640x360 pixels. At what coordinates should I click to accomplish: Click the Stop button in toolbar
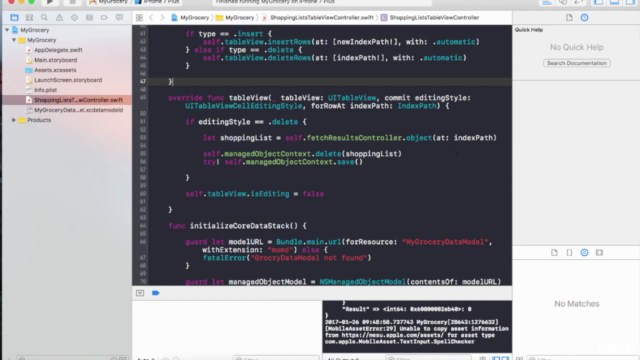(72, 2)
